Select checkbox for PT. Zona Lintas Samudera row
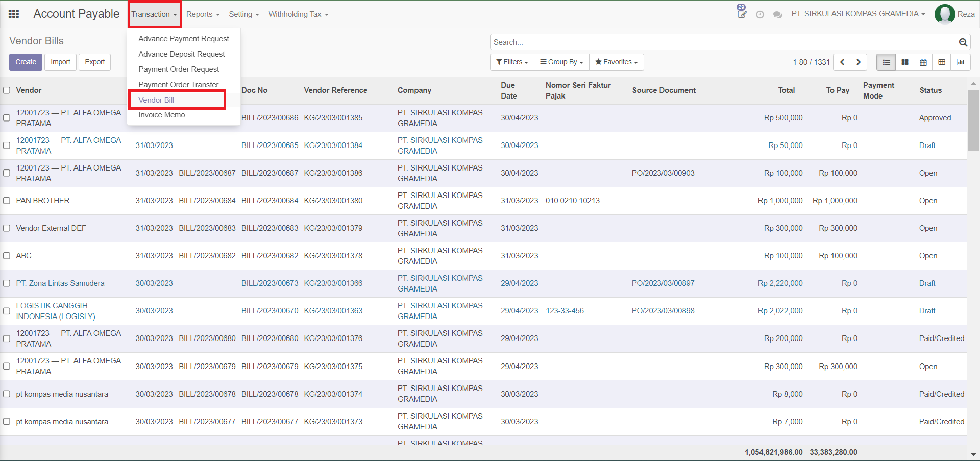Image resolution: width=980 pixels, height=461 pixels. (7, 283)
